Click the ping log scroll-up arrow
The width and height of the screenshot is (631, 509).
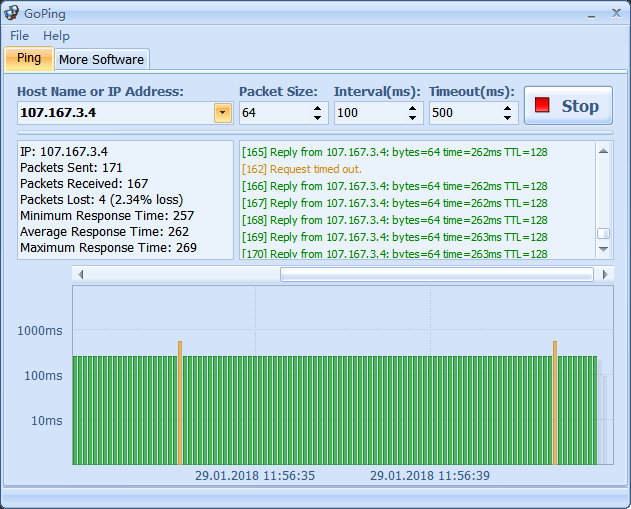603,151
